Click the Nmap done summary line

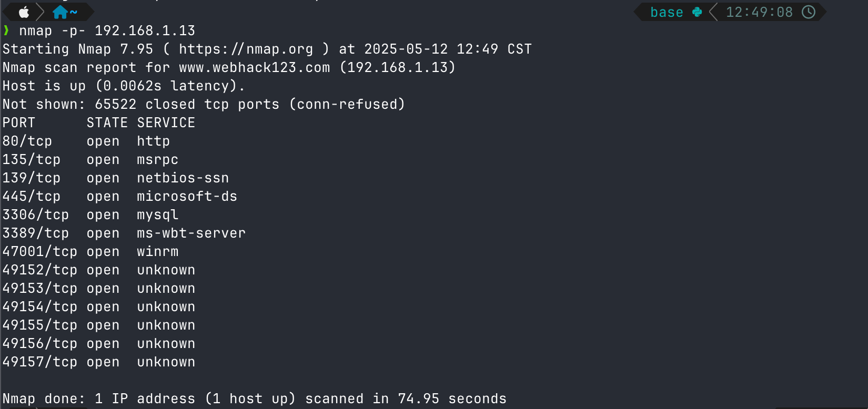[255, 399]
